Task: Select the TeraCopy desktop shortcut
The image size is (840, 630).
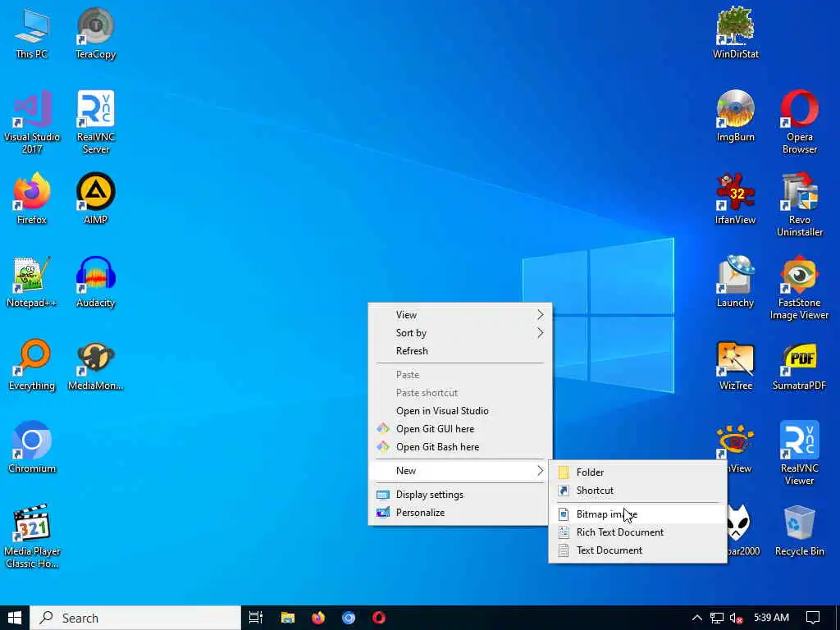Action: coord(95,33)
